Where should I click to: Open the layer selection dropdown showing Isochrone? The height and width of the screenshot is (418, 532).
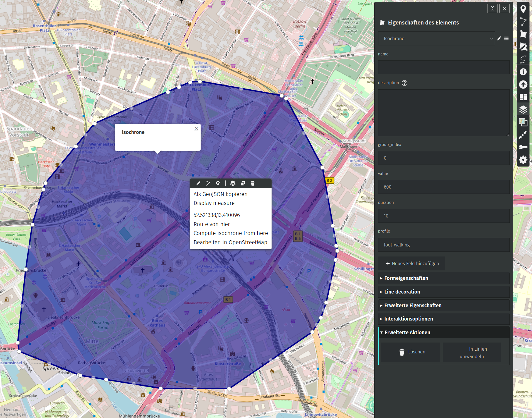point(436,38)
